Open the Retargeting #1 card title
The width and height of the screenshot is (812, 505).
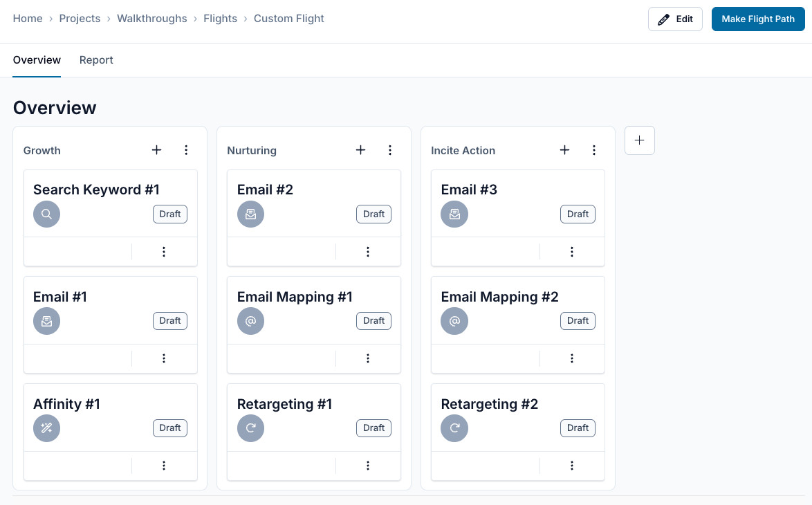(x=284, y=404)
